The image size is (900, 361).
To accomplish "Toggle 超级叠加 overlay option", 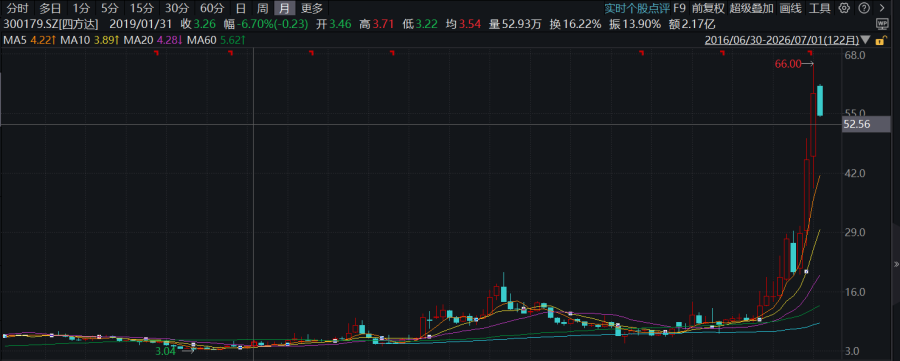I will 751,8.
